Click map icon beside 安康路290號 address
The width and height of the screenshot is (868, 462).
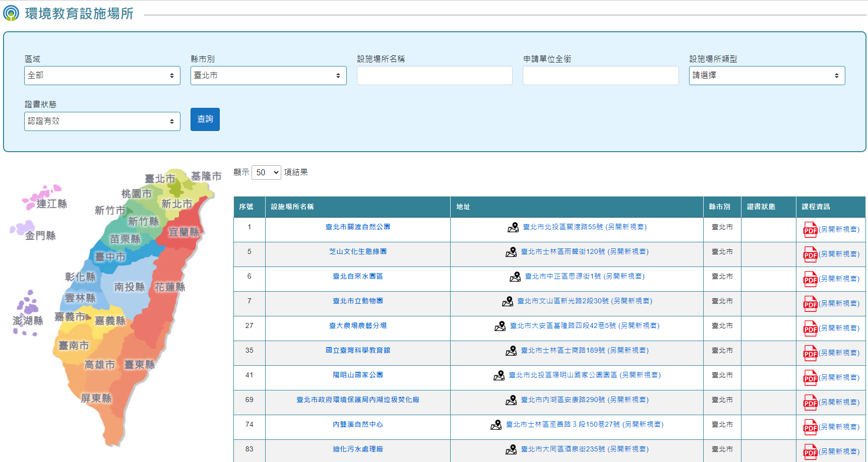(511, 401)
